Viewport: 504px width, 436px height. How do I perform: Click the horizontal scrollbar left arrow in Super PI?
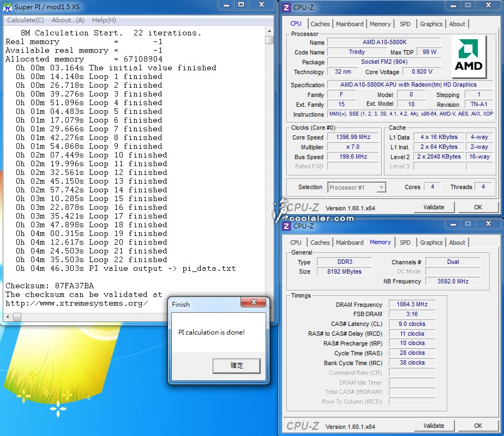(x=8, y=317)
